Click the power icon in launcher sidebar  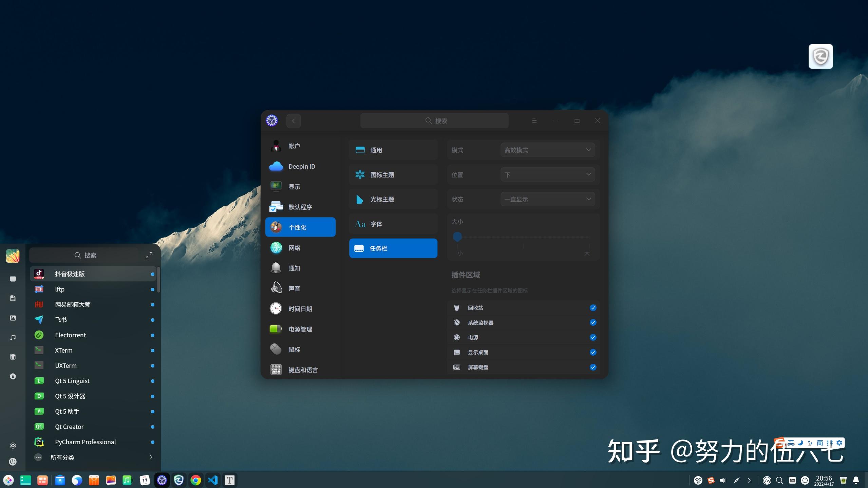13,462
